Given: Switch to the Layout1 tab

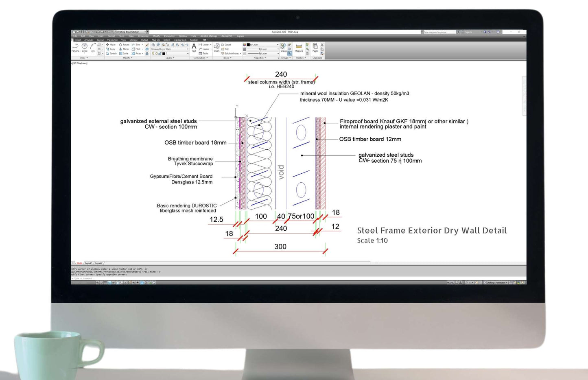Looking at the screenshot, I should [x=88, y=263].
